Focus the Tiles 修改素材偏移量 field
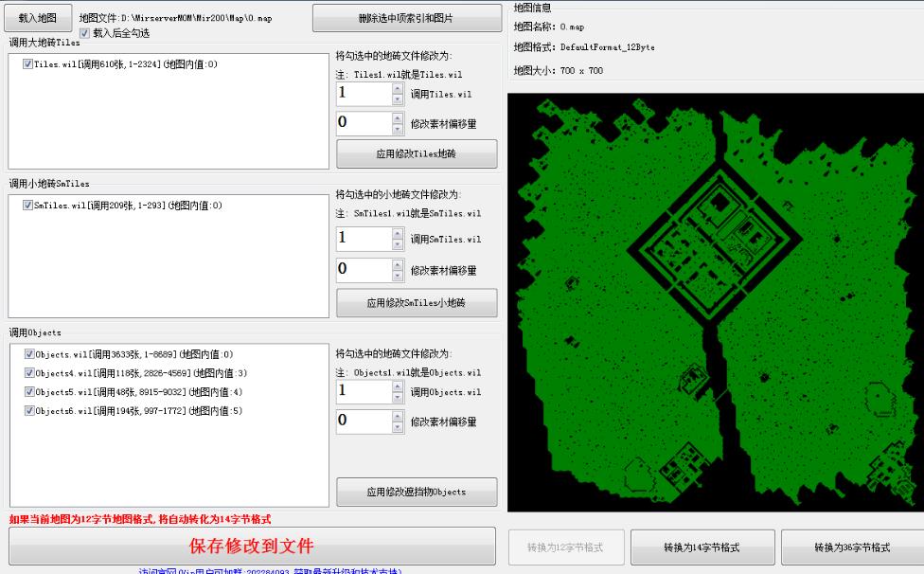The image size is (924, 574). (364, 123)
